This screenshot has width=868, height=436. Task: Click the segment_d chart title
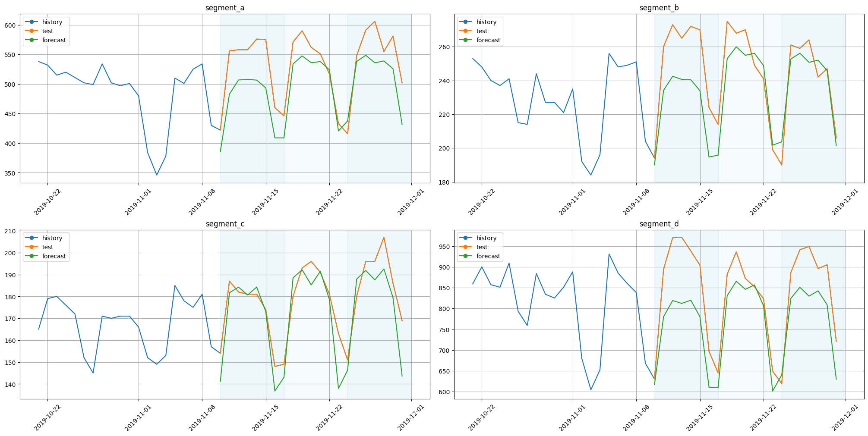coord(659,224)
